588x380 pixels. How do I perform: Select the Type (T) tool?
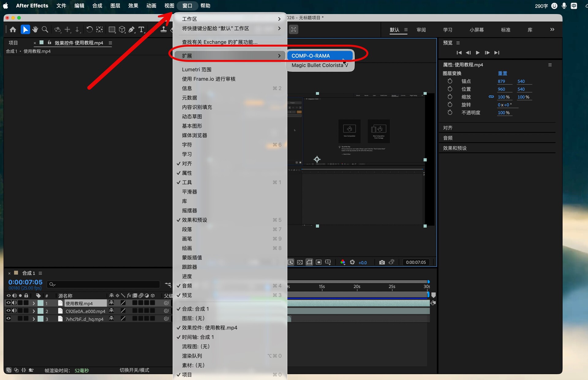(141, 29)
